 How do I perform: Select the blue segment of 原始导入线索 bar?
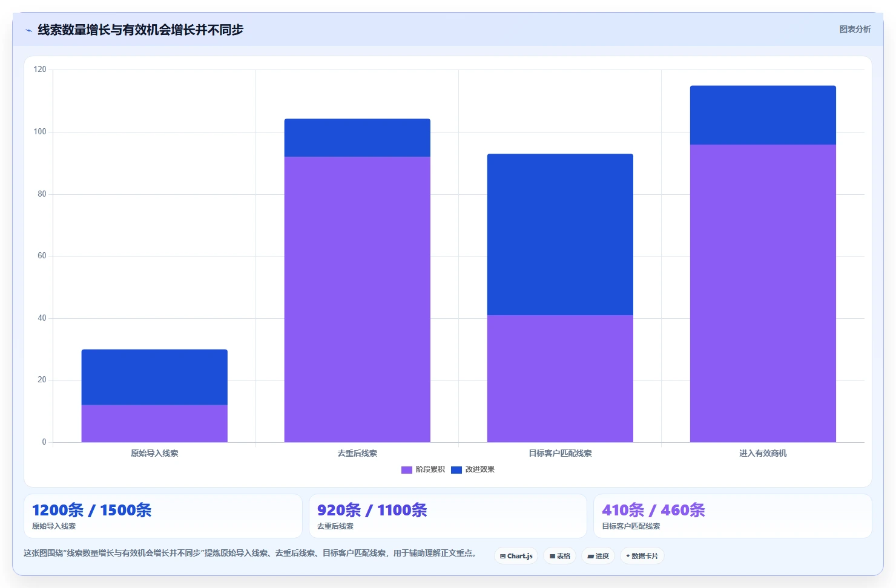click(154, 377)
